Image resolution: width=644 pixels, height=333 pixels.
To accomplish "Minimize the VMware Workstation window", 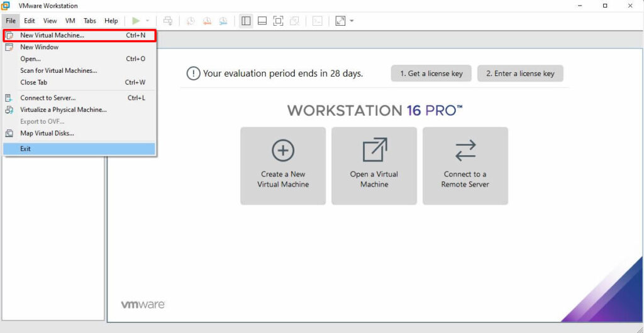I will 579,6.
